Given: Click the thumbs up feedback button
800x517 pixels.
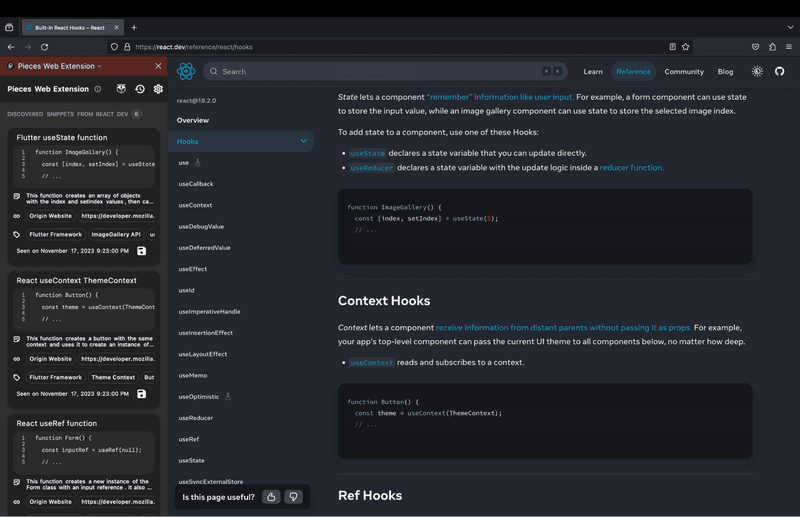Looking at the screenshot, I should [x=271, y=497].
